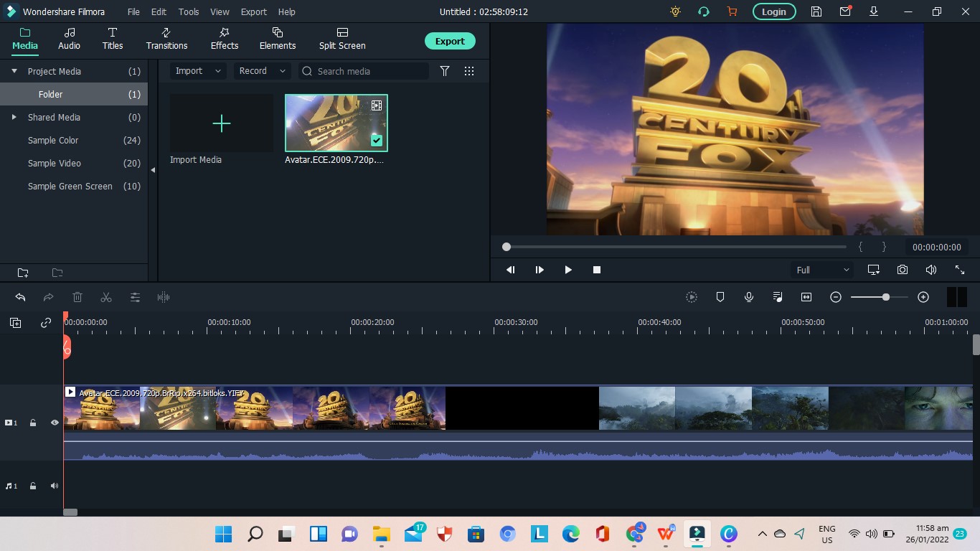
Task: Click the Import Media plus tile
Action: [x=222, y=123]
